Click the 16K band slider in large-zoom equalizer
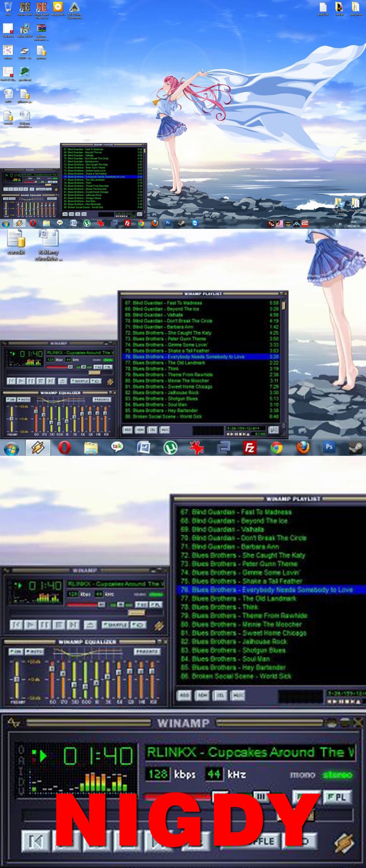The width and height of the screenshot is (366, 868). pos(152,680)
